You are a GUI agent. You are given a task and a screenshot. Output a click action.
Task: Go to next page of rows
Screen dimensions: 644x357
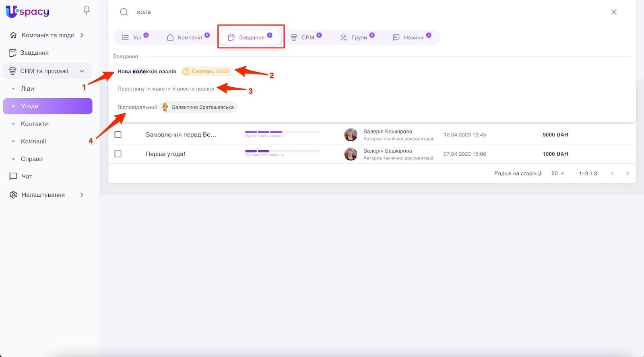point(627,173)
